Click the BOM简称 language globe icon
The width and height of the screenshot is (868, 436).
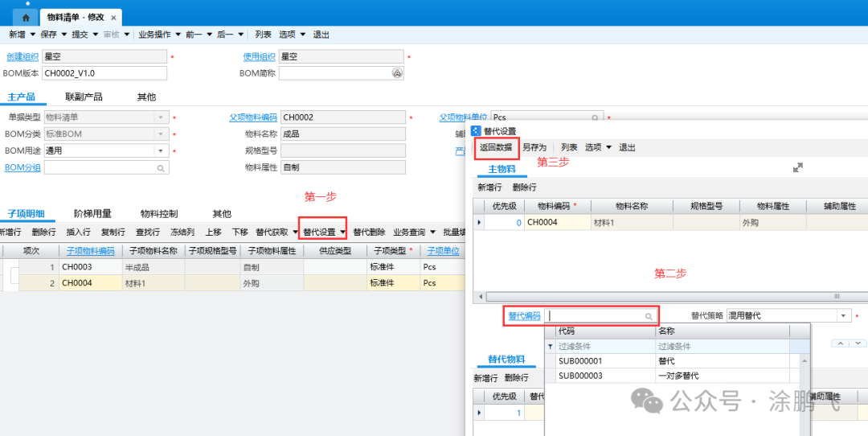pos(396,73)
